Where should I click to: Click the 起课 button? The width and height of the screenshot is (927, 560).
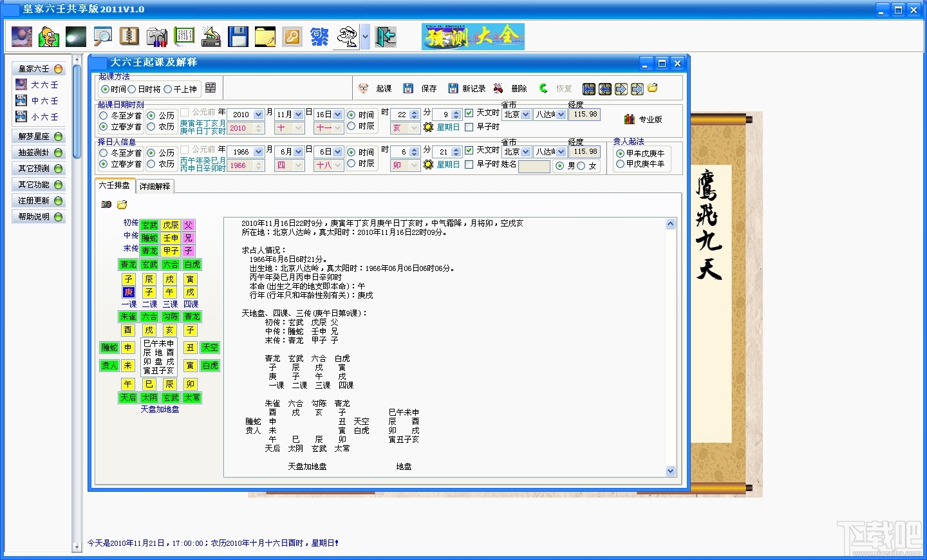376,89
